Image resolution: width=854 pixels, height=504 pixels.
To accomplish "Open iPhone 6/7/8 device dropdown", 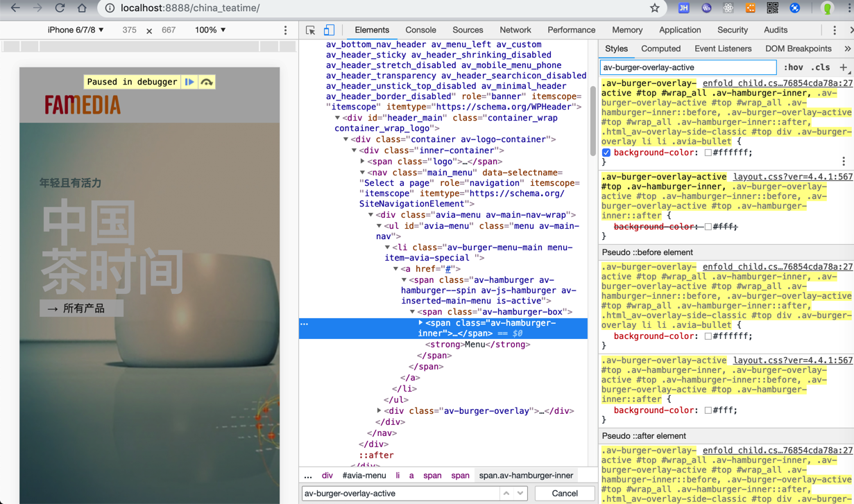I will [76, 31].
